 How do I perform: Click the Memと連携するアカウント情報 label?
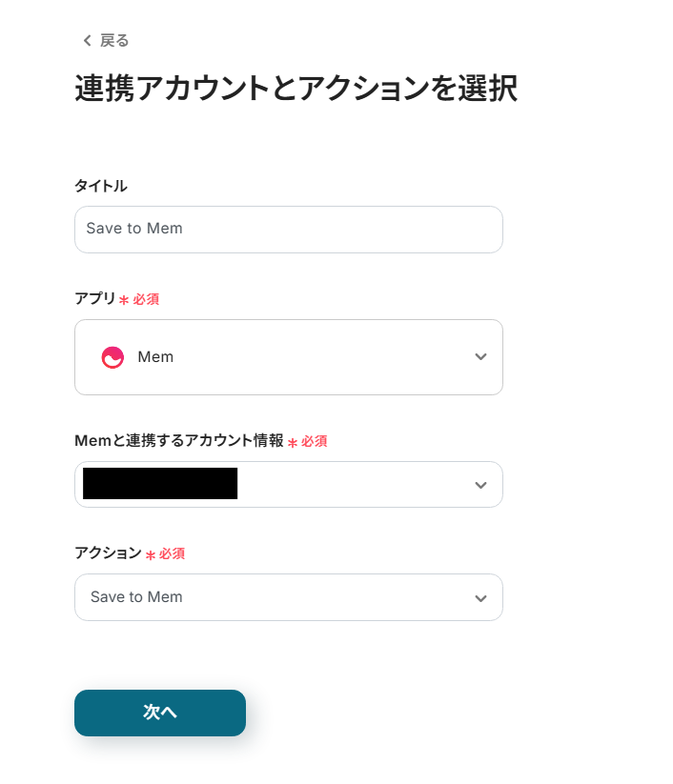click(x=178, y=440)
